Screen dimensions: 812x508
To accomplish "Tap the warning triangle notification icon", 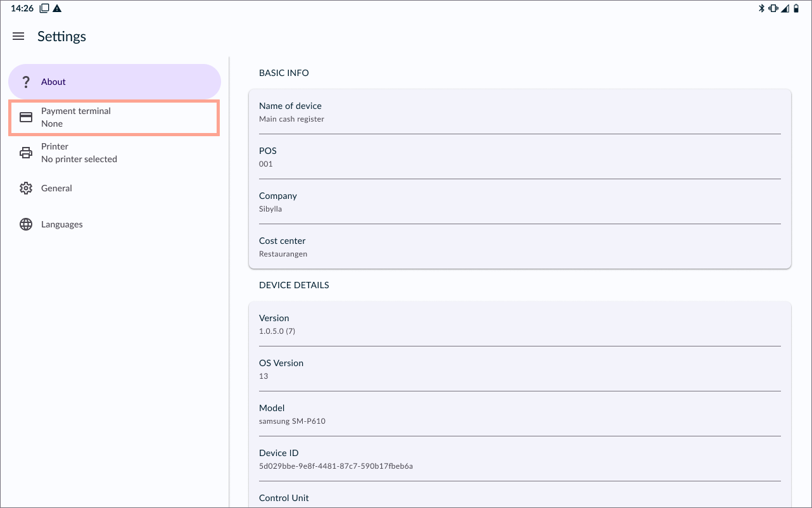I will (57, 8).
